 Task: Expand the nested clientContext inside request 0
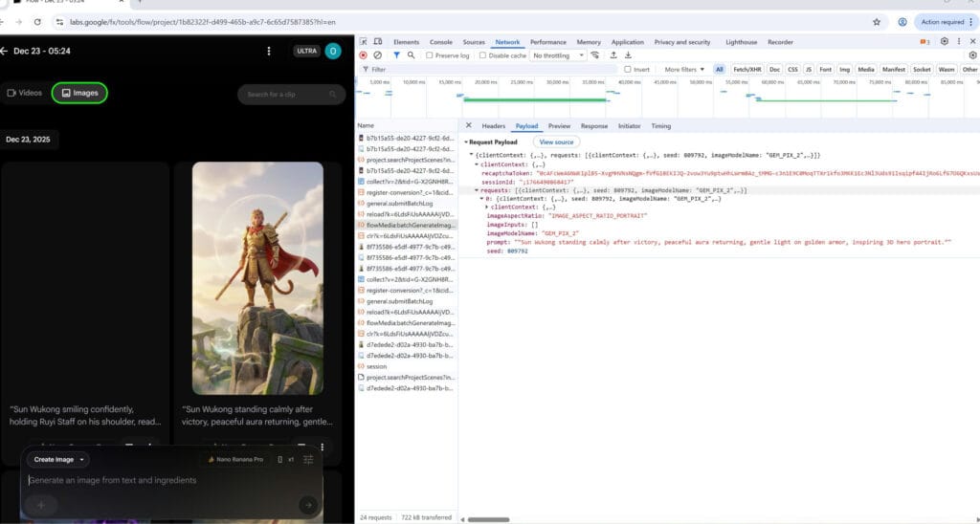[487, 207]
